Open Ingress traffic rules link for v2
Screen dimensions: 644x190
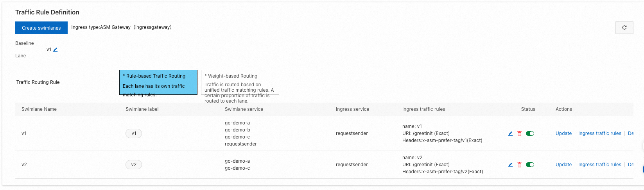[x=599, y=165]
